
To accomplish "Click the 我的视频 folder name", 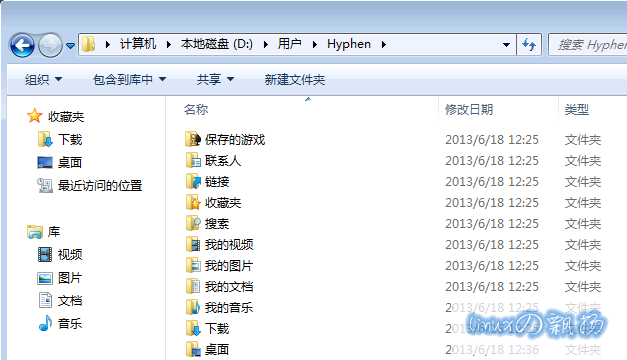I will [x=229, y=244].
